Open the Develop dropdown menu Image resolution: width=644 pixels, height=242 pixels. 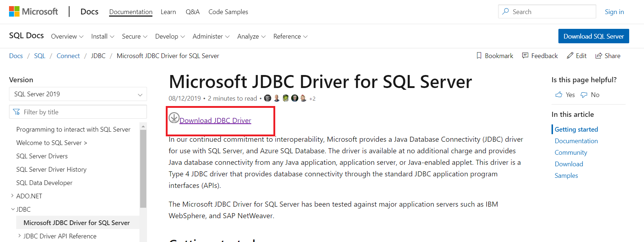tap(170, 36)
